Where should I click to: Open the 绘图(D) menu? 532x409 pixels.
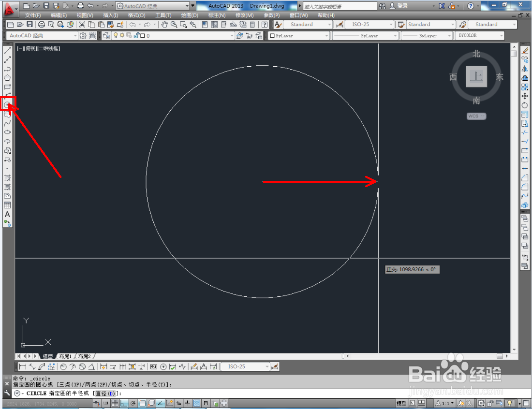190,15
